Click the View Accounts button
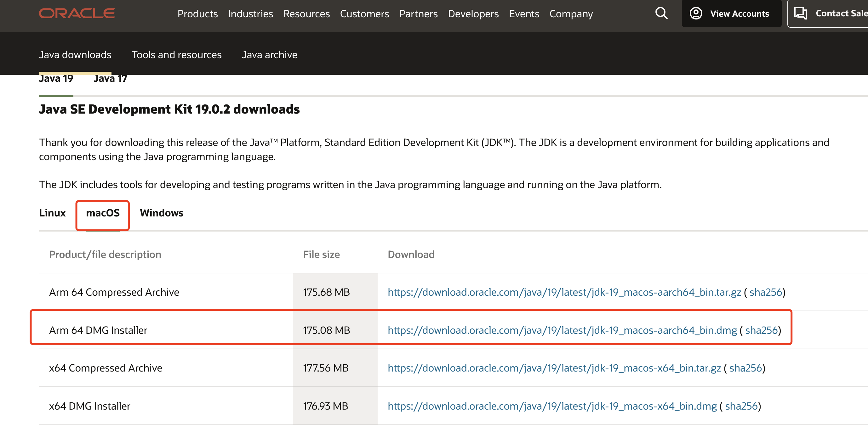The width and height of the screenshot is (868, 431). coord(731,14)
